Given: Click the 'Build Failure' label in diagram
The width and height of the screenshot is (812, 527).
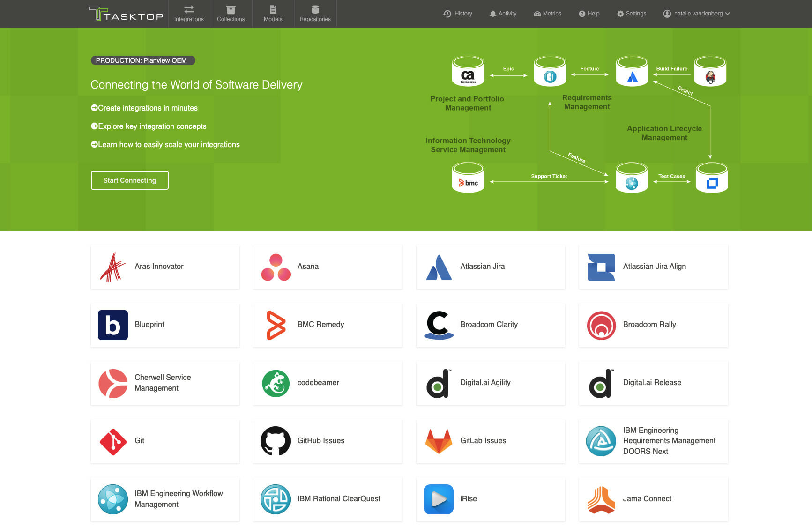Looking at the screenshot, I should pos(671,68).
